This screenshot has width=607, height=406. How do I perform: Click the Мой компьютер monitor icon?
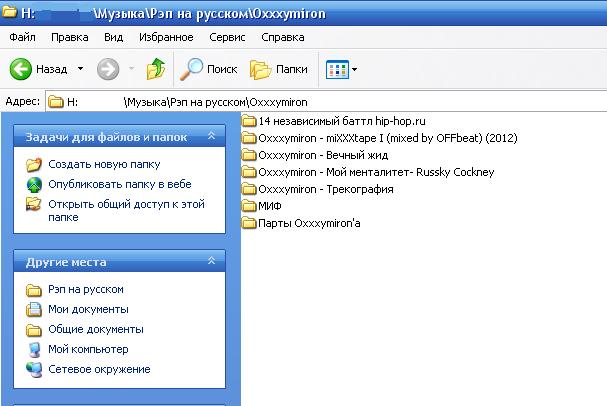pyautogui.click(x=34, y=349)
